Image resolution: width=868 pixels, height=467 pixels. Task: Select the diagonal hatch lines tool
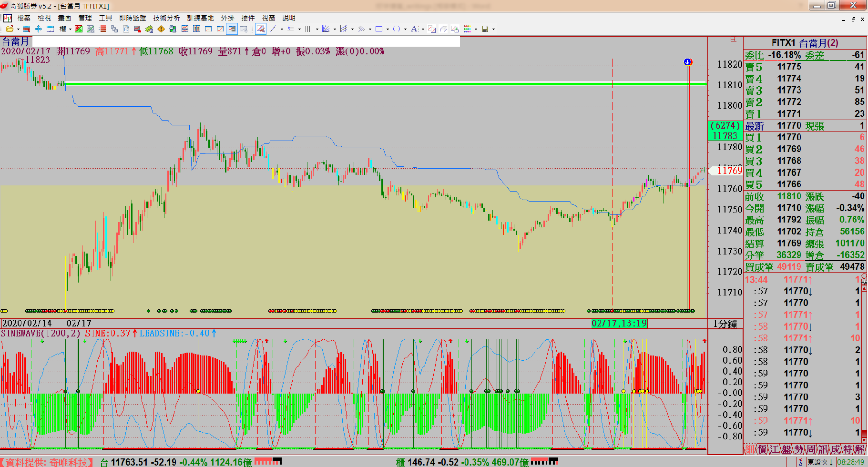(x=361, y=29)
